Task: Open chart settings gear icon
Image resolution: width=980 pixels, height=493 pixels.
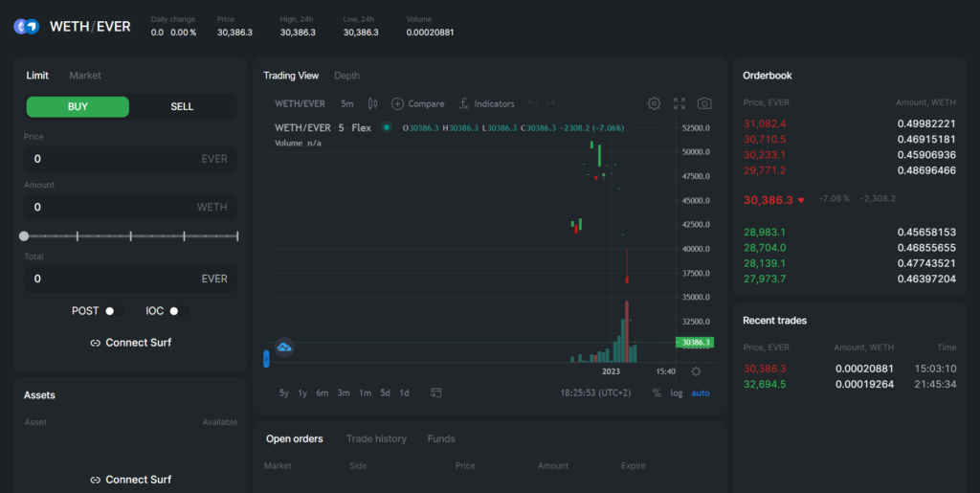Action: point(654,103)
